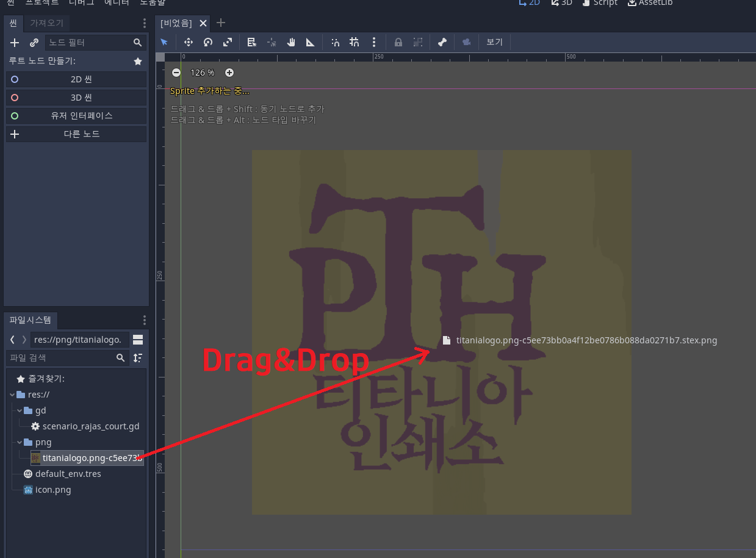This screenshot has width=756, height=558.
Task: Click the pivot point tool icon
Action: 272,42
